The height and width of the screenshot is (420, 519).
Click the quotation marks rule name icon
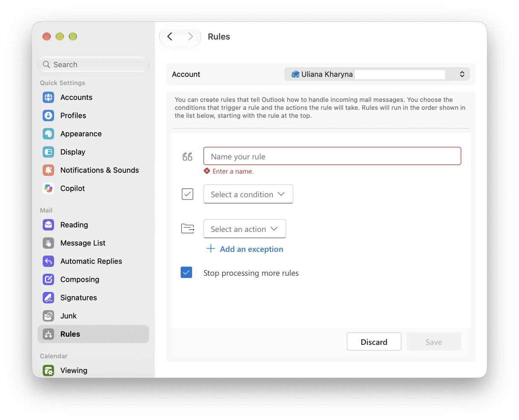click(187, 157)
